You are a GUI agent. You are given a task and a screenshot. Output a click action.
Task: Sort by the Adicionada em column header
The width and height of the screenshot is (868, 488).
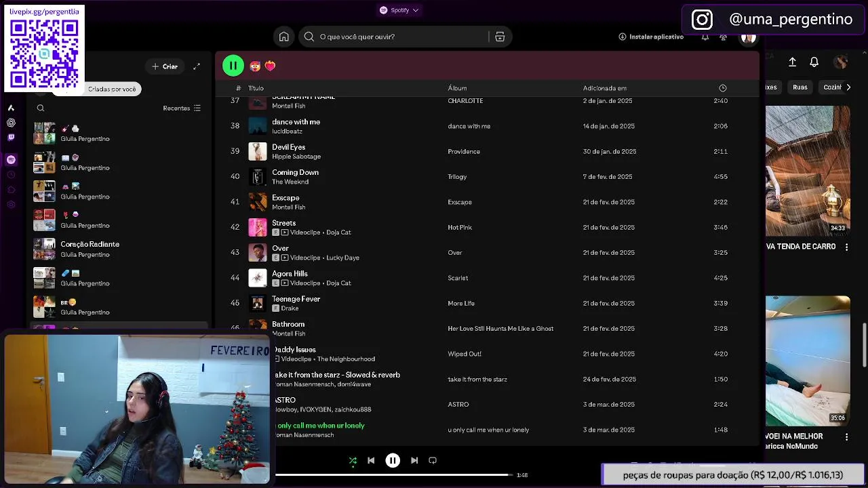(605, 88)
